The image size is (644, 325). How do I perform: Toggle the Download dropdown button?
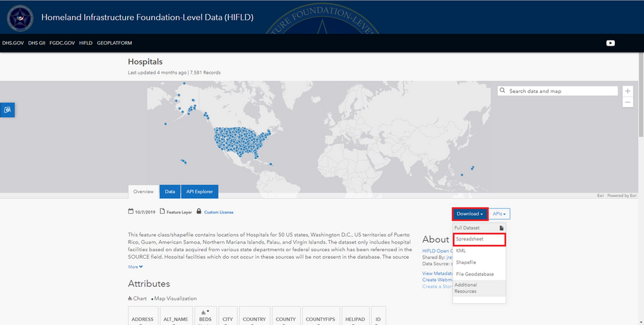470,213
